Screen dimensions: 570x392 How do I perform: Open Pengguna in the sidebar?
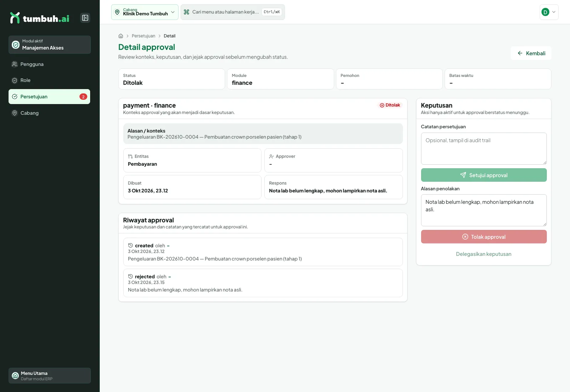[49, 64]
